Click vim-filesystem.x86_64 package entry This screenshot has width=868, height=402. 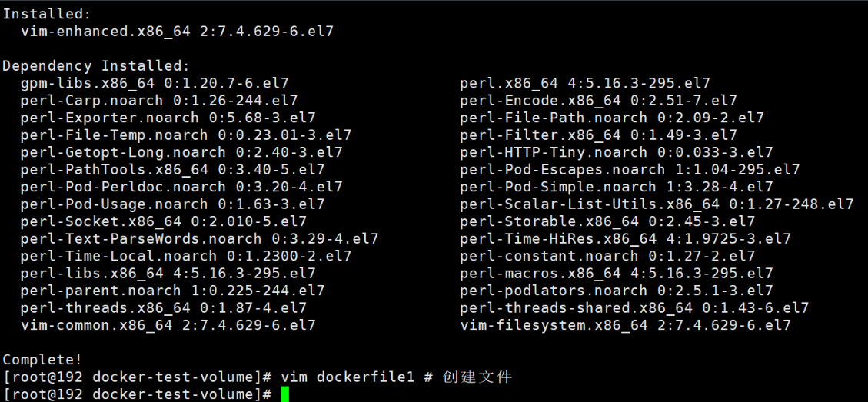tap(624, 325)
